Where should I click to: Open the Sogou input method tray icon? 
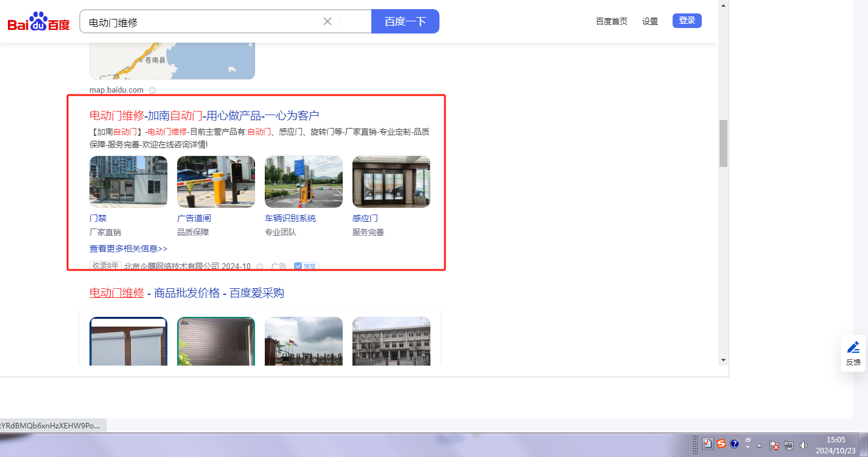[x=721, y=444]
